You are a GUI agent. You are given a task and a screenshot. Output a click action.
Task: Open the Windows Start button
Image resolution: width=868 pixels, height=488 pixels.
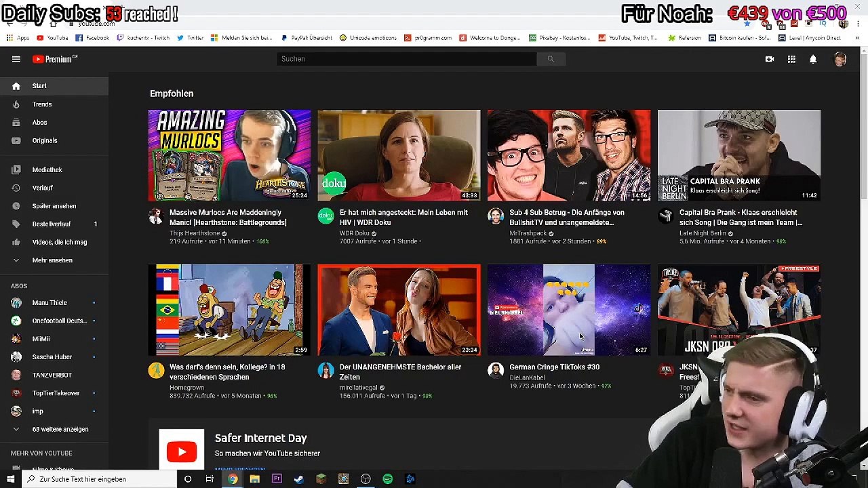tap(10, 479)
